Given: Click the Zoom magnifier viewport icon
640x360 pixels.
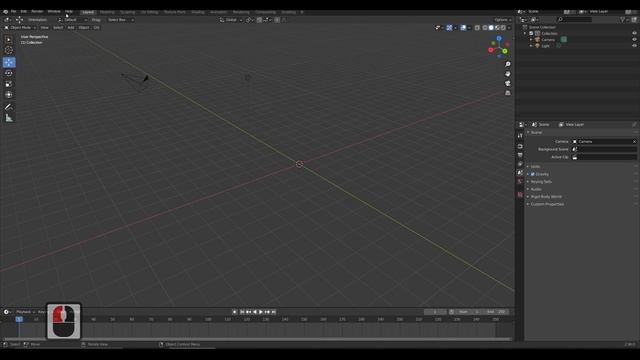Looking at the screenshot, I should tap(507, 64).
